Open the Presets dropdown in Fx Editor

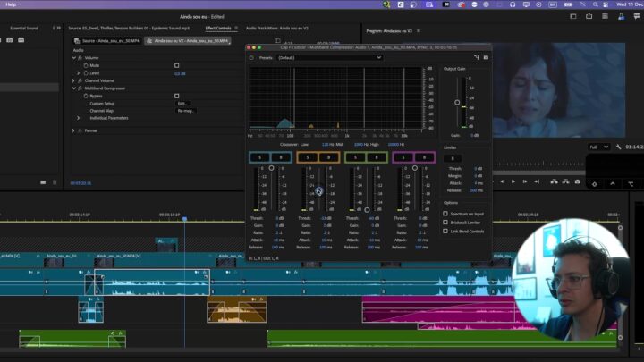(328, 57)
